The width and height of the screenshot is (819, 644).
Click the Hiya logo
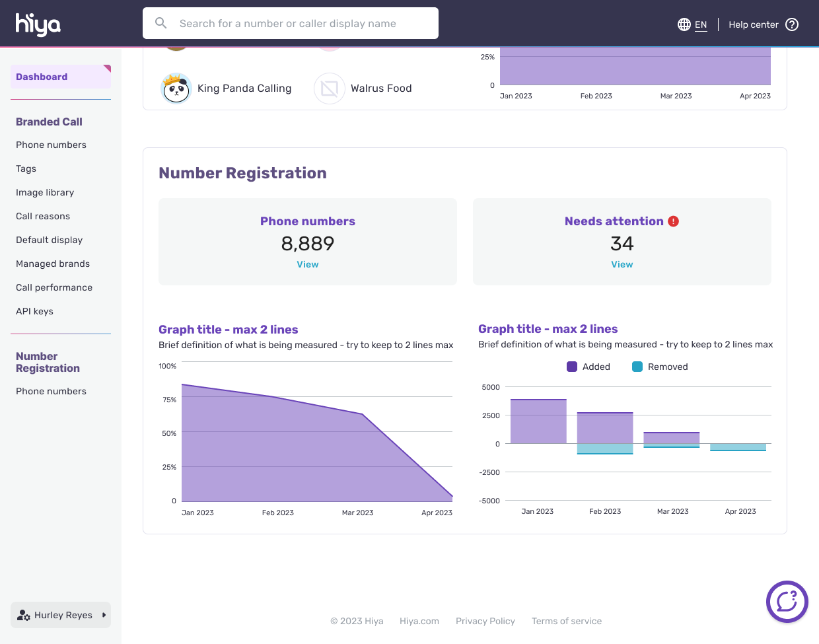coord(38,24)
